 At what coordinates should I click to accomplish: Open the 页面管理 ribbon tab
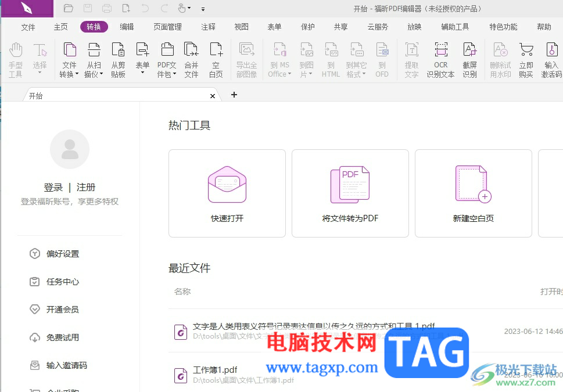point(167,27)
